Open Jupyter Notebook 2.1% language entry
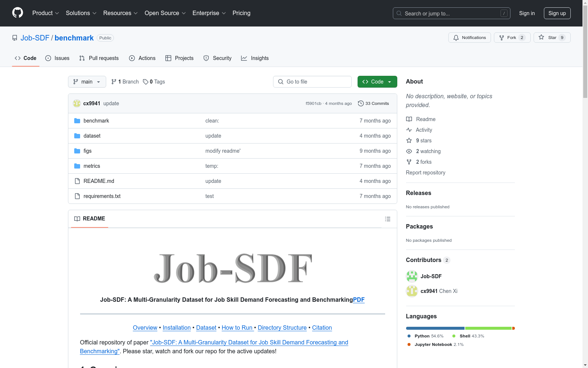This screenshot has width=588, height=368. click(x=436, y=344)
